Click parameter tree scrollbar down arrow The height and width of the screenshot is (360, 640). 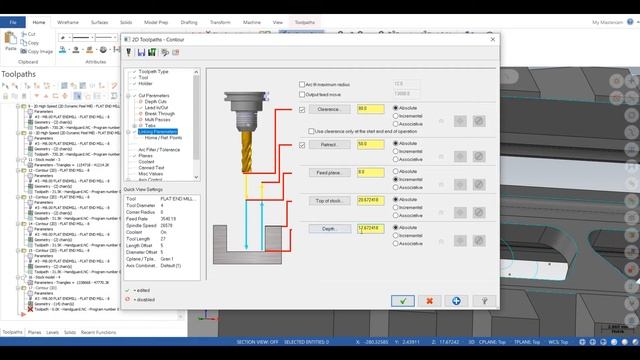pyautogui.click(x=196, y=177)
